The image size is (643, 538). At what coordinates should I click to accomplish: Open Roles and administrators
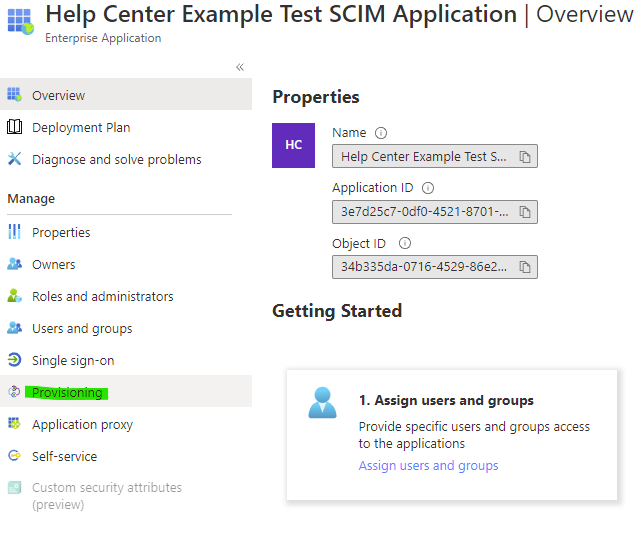(102, 297)
